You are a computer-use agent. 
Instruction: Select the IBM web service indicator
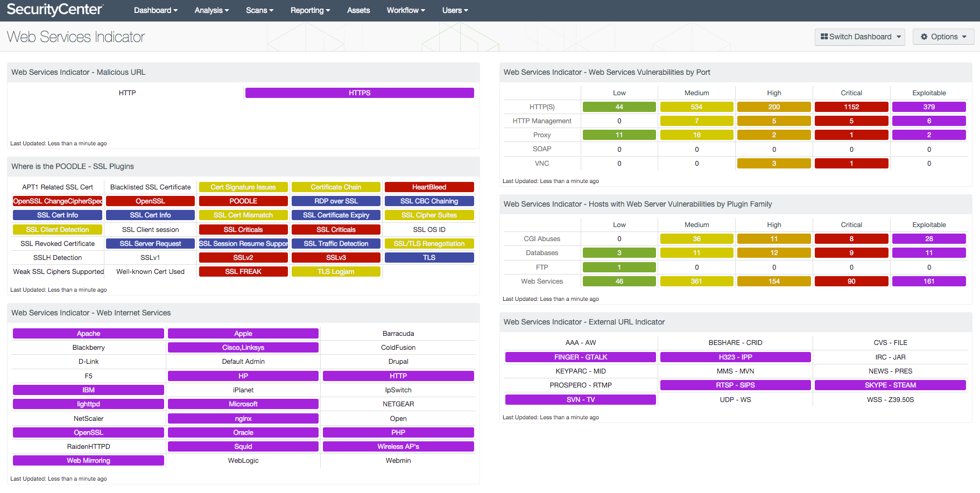pos(88,390)
